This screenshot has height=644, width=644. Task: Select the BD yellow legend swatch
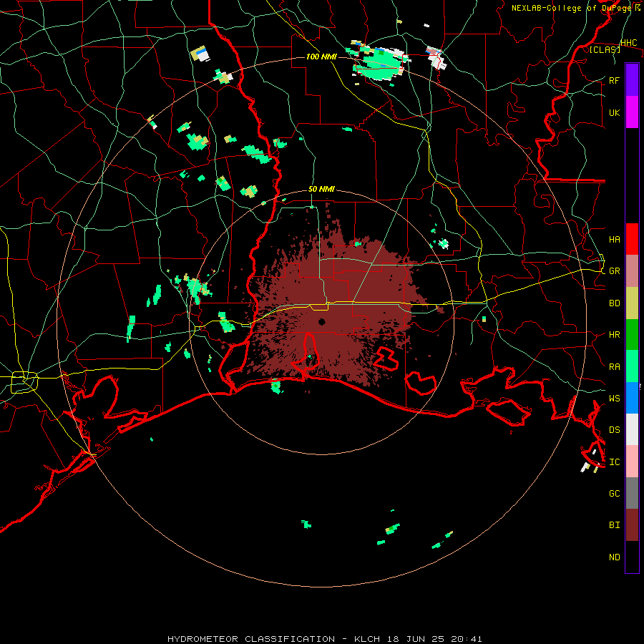click(x=632, y=303)
